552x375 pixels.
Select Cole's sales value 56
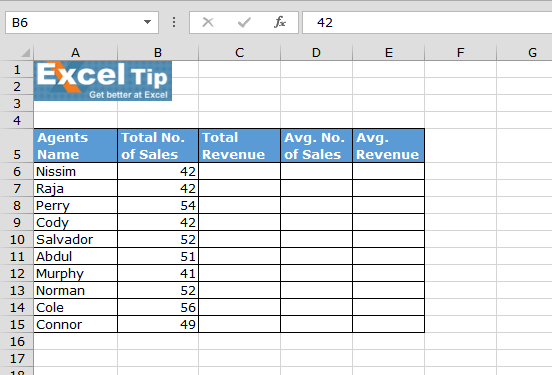(158, 307)
